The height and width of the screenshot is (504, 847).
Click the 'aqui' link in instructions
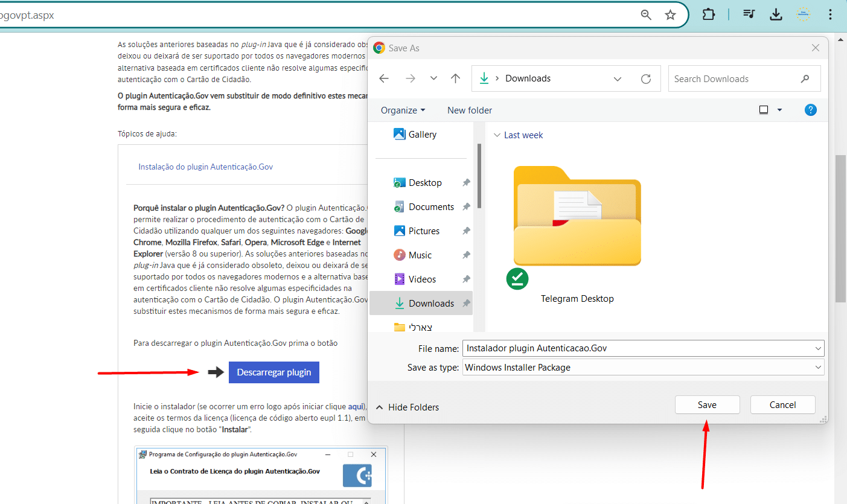tap(356, 406)
